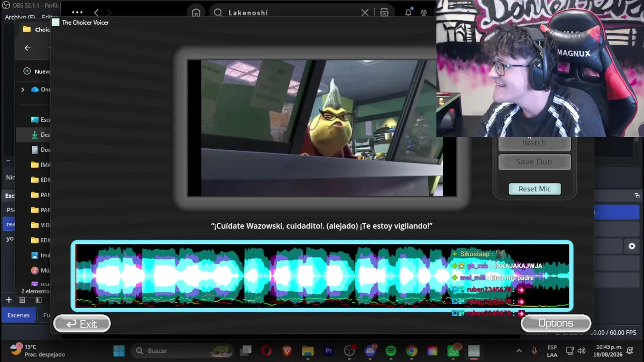Select the OneDrive cloud item in File Explorer
644x362 pixels.
[40, 89]
